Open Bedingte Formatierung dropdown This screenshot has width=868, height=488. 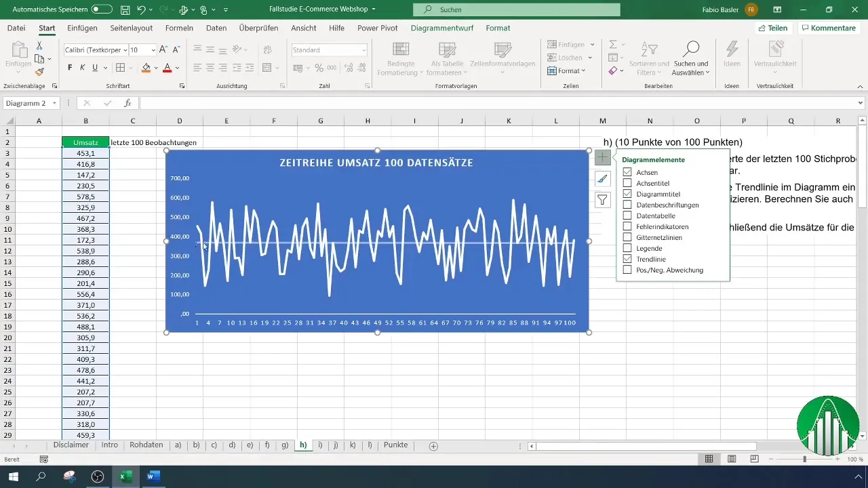click(401, 58)
